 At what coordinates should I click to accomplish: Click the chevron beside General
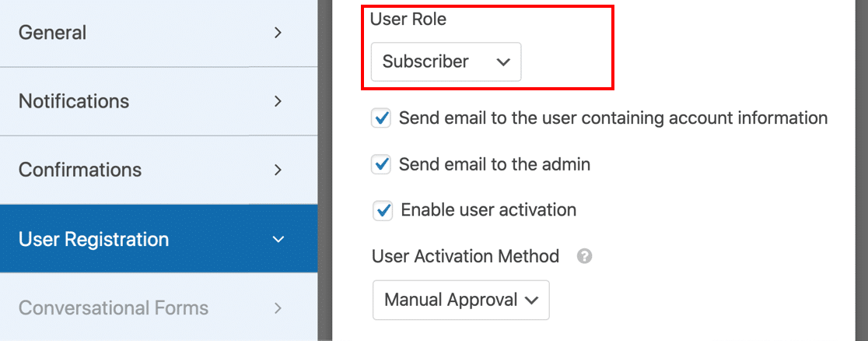pyautogui.click(x=278, y=33)
